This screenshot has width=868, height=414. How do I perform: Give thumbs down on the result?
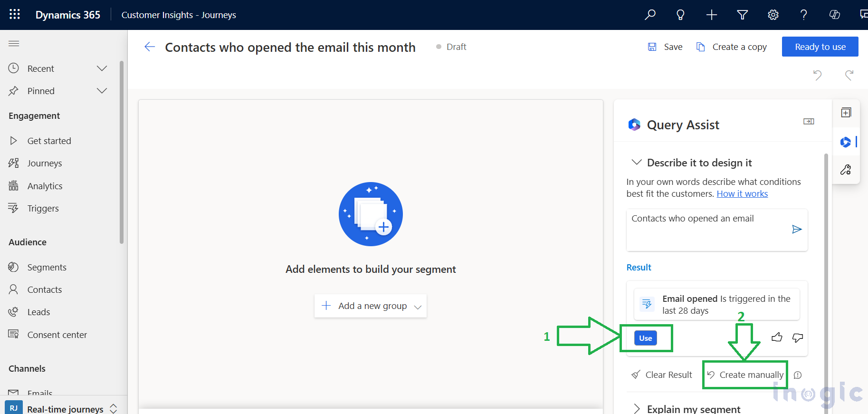click(x=798, y=337)
